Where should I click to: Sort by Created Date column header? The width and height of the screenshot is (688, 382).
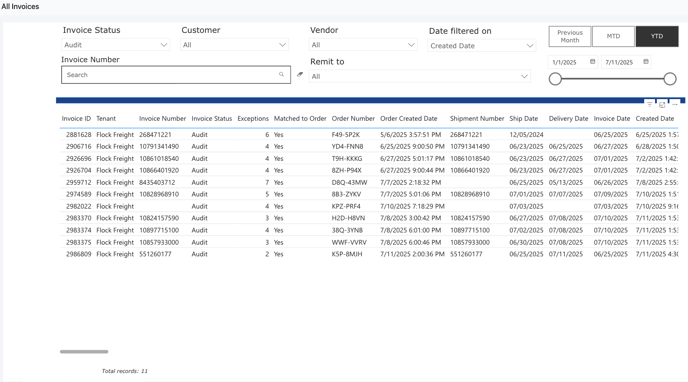[655, 118]
